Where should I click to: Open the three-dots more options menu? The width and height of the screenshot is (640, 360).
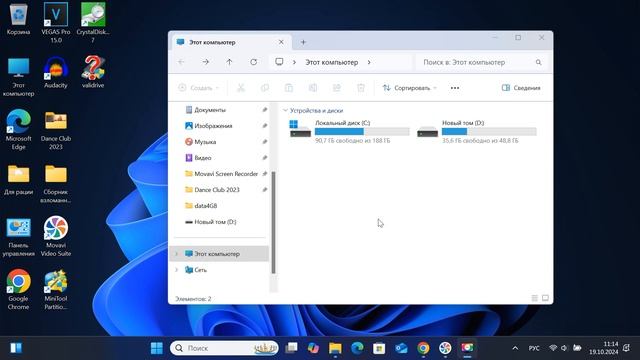click(455, 88)
